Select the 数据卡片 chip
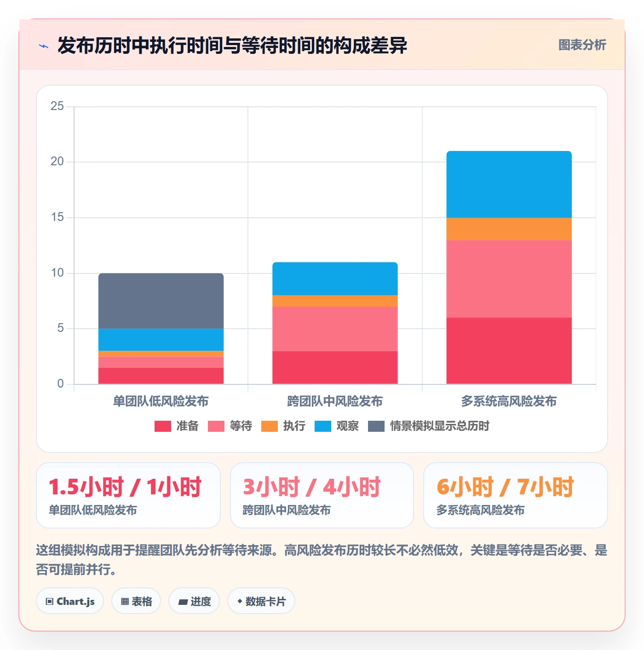 [x=261, y=601]
